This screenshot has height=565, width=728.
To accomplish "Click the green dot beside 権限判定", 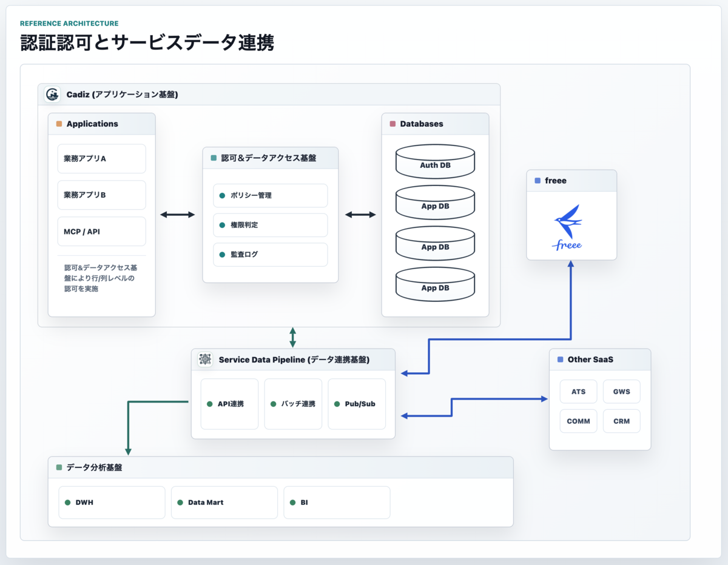I will click(x=222, y=225).
